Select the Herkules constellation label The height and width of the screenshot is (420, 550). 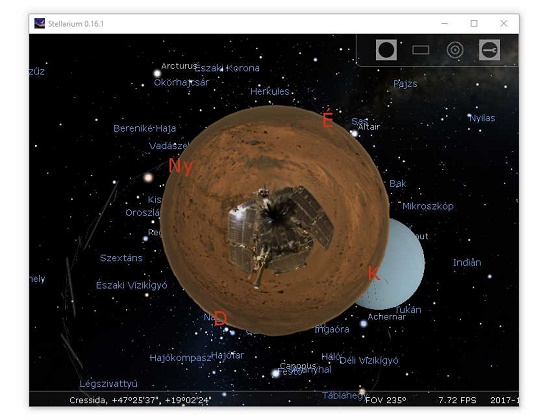(x=269, y=92)
